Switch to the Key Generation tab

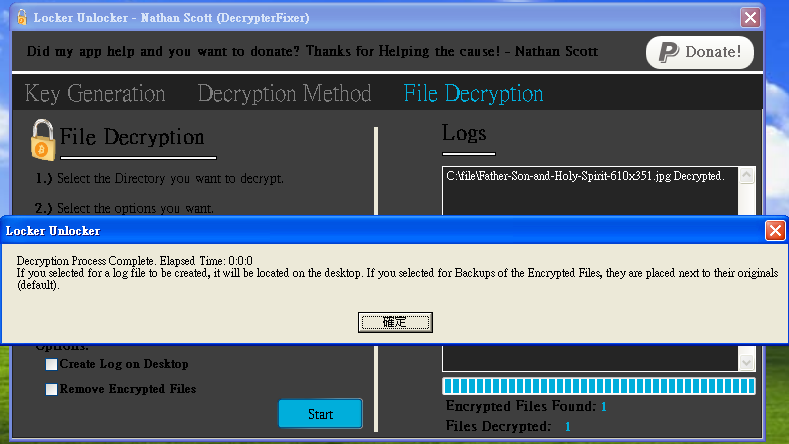coord(95,94)
